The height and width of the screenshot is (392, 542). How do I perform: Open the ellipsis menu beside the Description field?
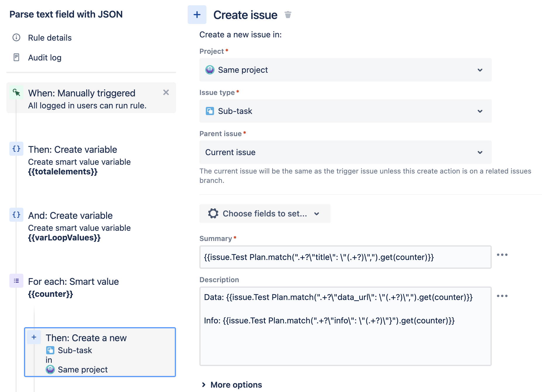(x=502, y=296)
